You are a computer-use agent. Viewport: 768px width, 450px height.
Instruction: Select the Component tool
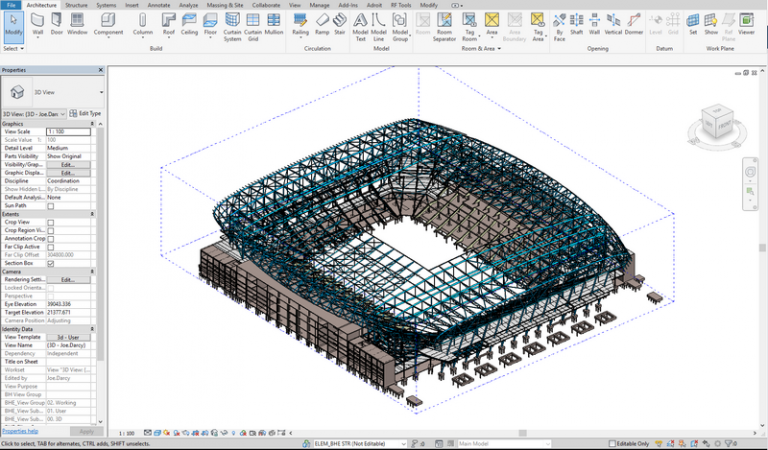[108, 24]
